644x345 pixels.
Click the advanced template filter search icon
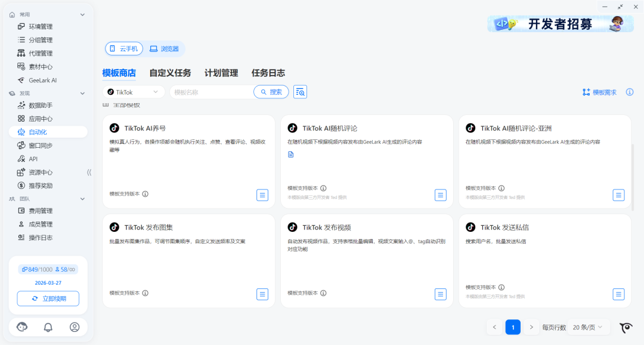point(300,92)
